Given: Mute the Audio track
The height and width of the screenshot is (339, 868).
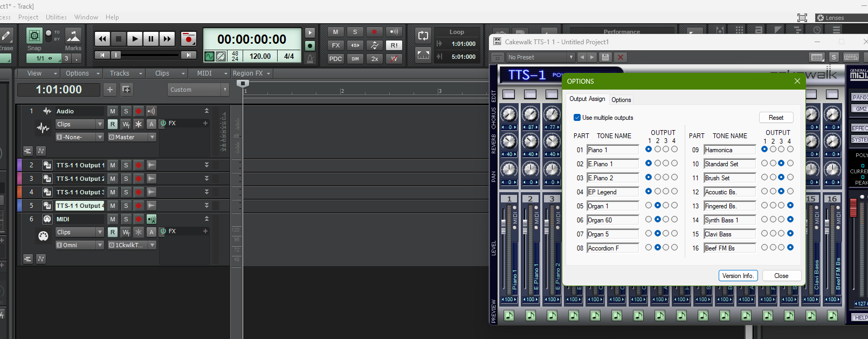Looking at the screenshot, I should coord(113,111).
